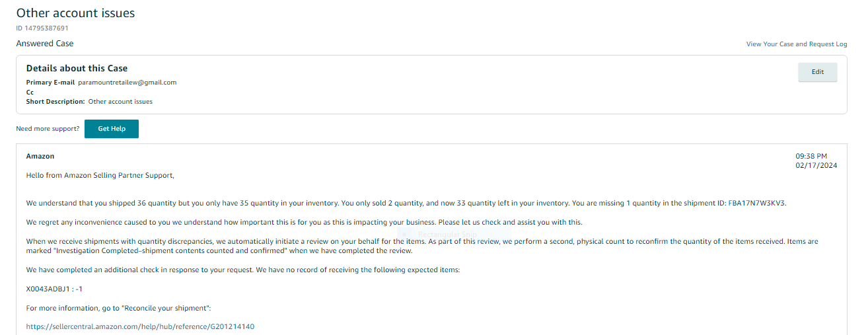868x335 pixels.
Task: Click the 09:38 PM message timestamp
Action: [811, 157]
